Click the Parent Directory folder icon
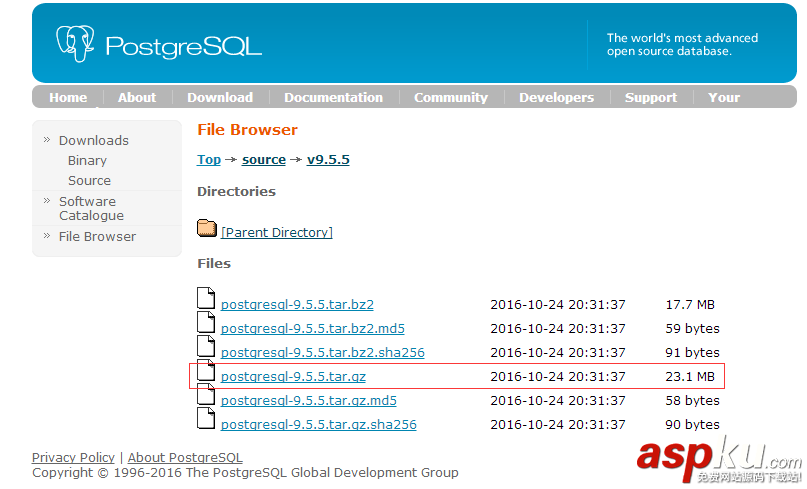 (x=207, y=228)
